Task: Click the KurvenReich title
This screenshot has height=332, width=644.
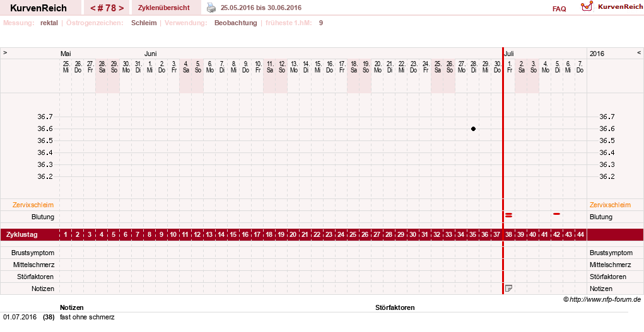Action: point(38,8)
